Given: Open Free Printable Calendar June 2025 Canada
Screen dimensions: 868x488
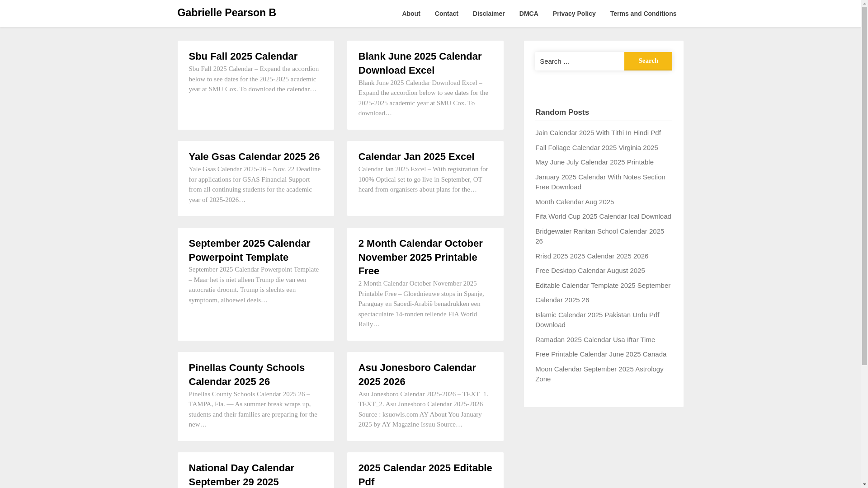Looking at the screenshot, I should pyautogui.click(x=601, y=354).
